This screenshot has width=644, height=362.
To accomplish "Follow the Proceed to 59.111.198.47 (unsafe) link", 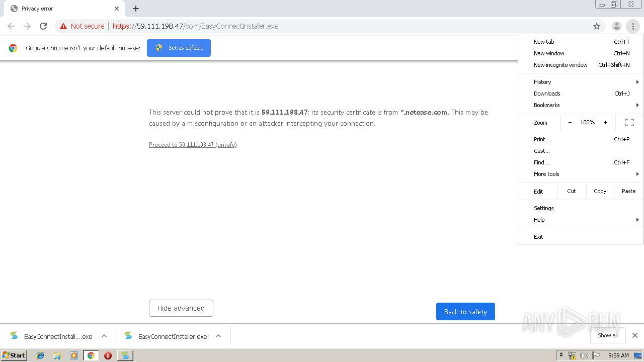I will (x=193, y=145).
